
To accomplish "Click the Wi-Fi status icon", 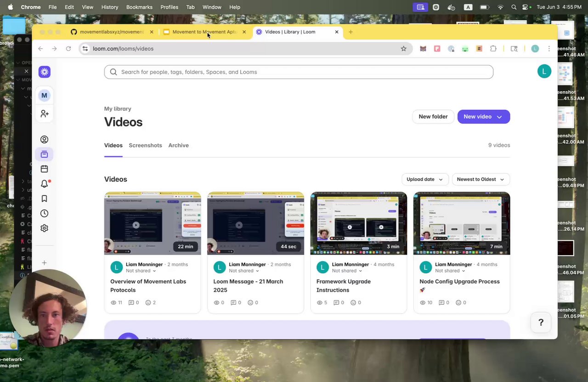I will tap(500, 7).
